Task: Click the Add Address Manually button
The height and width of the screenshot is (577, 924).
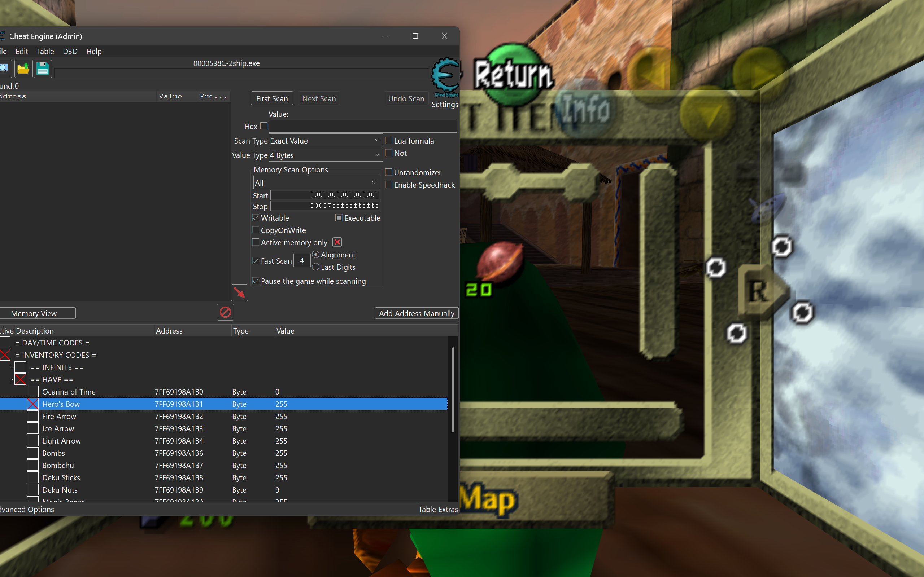Action: tap(416, 313)
